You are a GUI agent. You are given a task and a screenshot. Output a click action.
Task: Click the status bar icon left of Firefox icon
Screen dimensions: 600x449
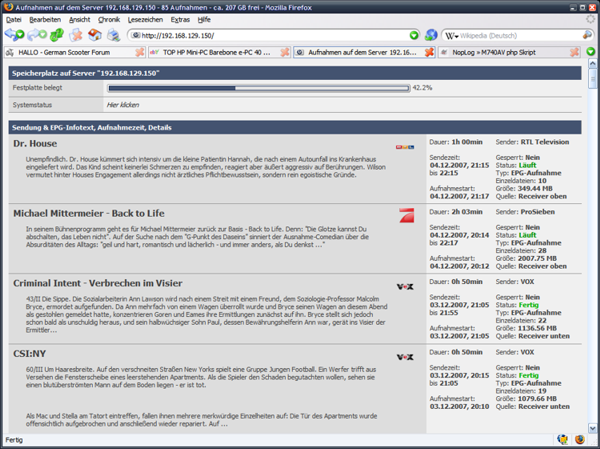[562, 439]
